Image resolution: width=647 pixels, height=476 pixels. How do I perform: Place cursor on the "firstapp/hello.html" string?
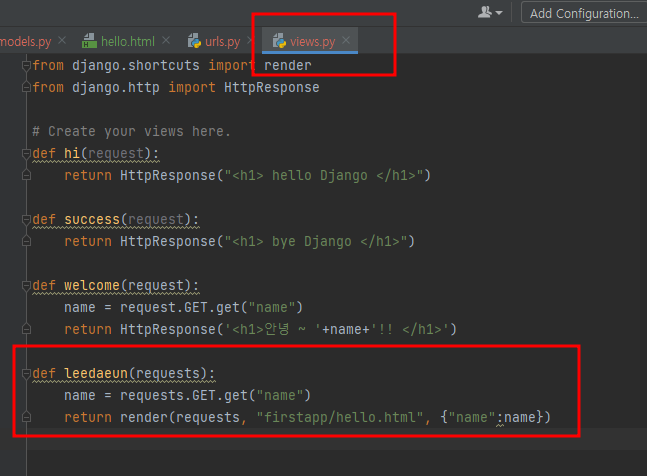coord(340,417)
